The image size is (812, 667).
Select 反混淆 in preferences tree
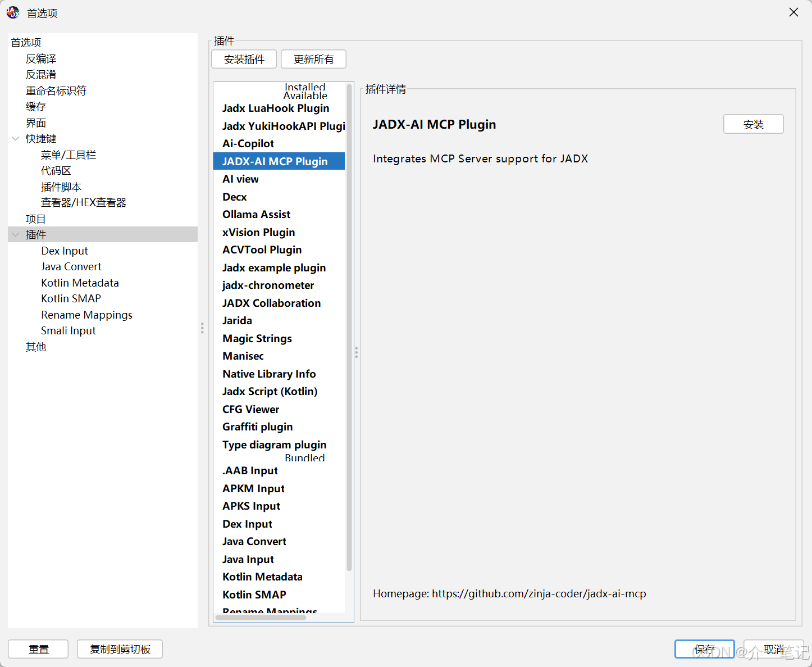41,74
